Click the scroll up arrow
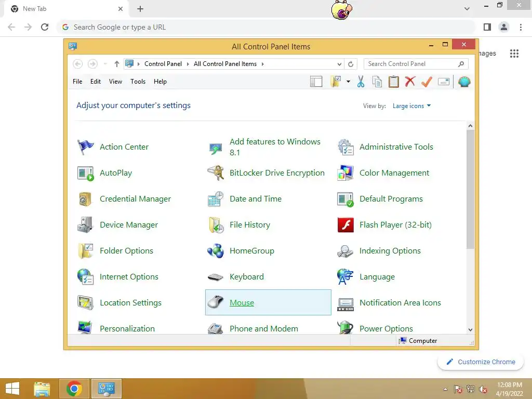Viewport: 532px width, 399px height. [x=470, y=126]
